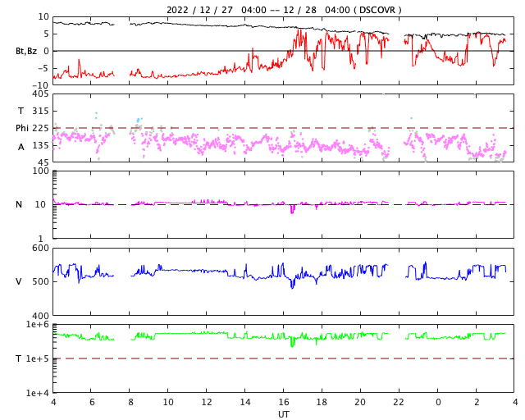Click the 'T 1e+5' temperature label
525x420 pixels.
[x=32, y=358]
